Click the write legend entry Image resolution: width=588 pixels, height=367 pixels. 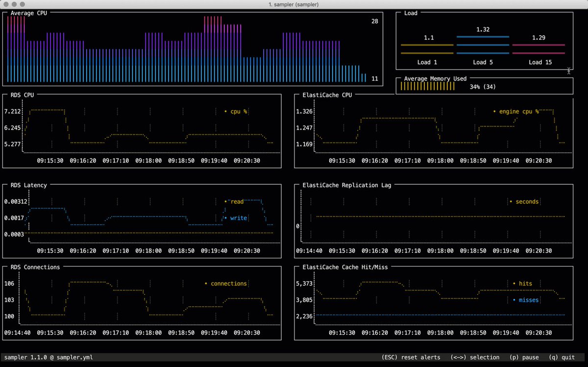point(236,218)
